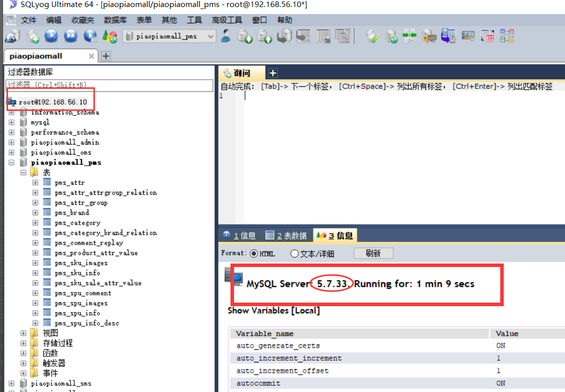Select the 询问 query tab
This screenshot has width=565, height=392.
pos(242,73)
